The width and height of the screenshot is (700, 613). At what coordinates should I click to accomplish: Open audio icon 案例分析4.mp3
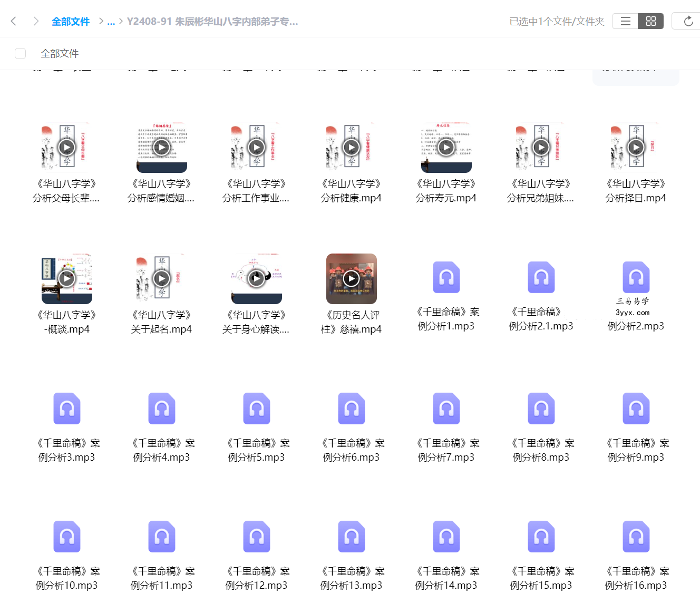(x=162, y=408)
